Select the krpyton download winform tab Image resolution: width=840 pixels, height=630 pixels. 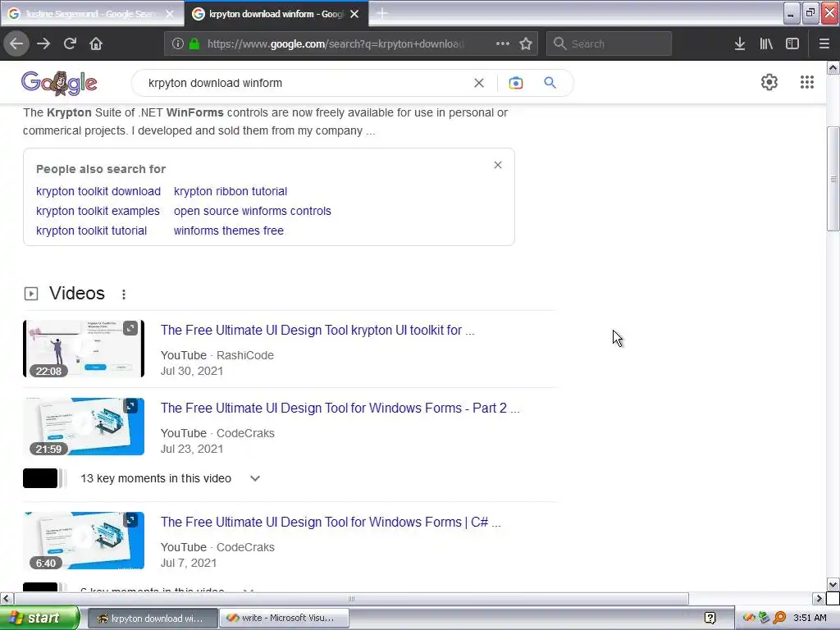click(x=276, y=14)
